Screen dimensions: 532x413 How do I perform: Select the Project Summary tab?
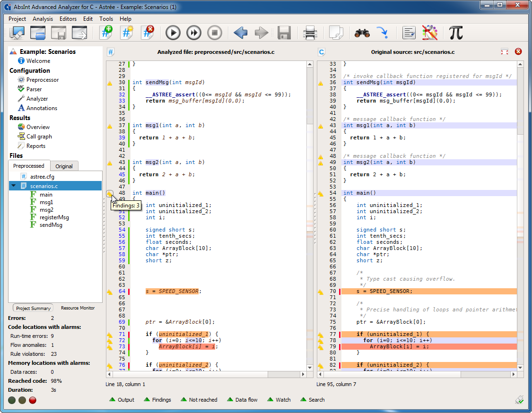[x=33, y=308]
